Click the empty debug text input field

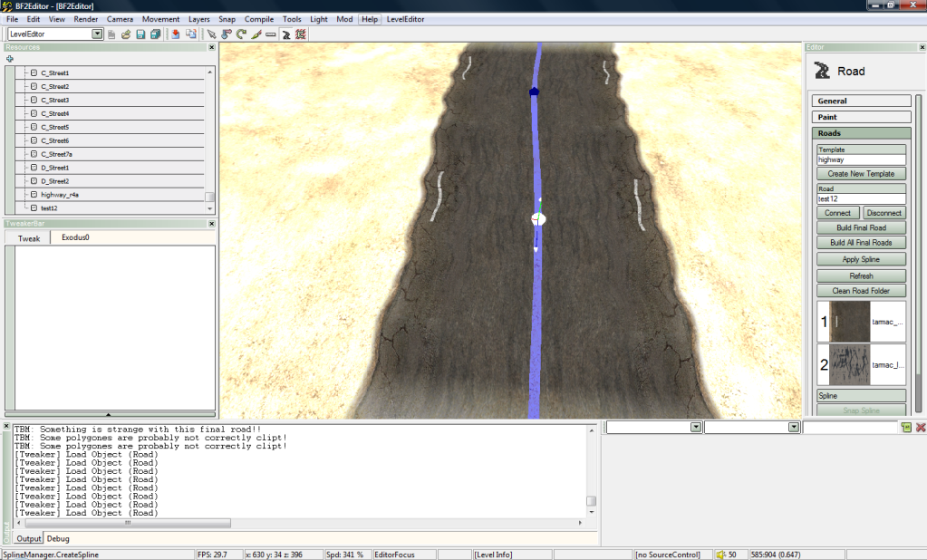850,427
